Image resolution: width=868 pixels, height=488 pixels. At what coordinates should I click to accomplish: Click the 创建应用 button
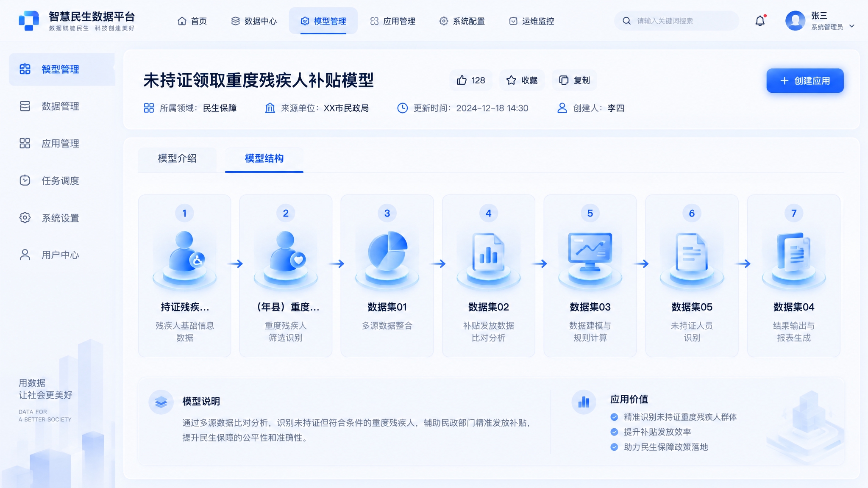click(x=805, y=80)
